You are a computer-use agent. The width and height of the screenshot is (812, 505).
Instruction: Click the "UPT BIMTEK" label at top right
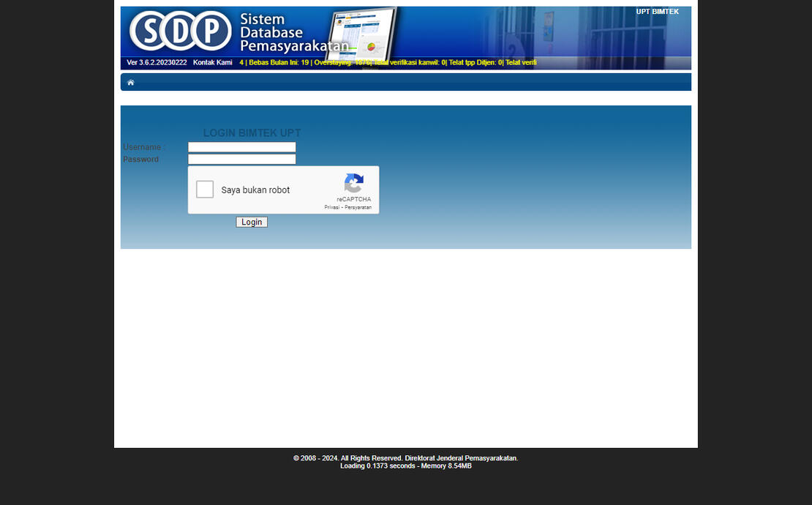pyautogui.click(x=658, y=11)
